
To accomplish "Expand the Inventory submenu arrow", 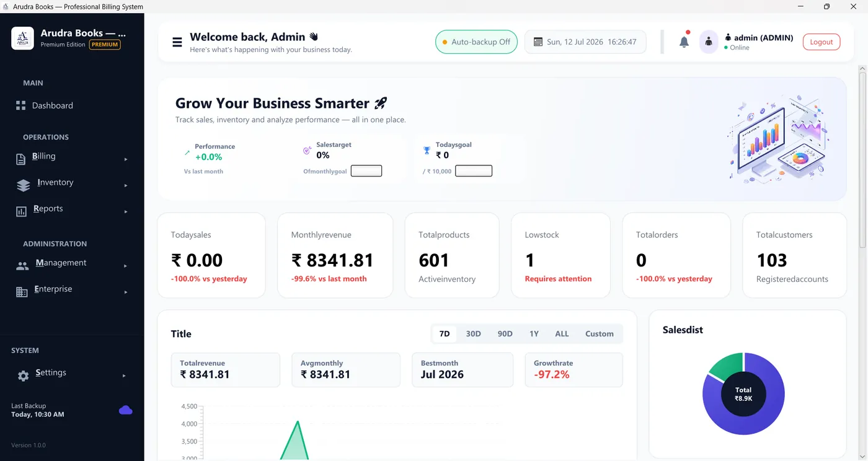I will pos(126,185).
